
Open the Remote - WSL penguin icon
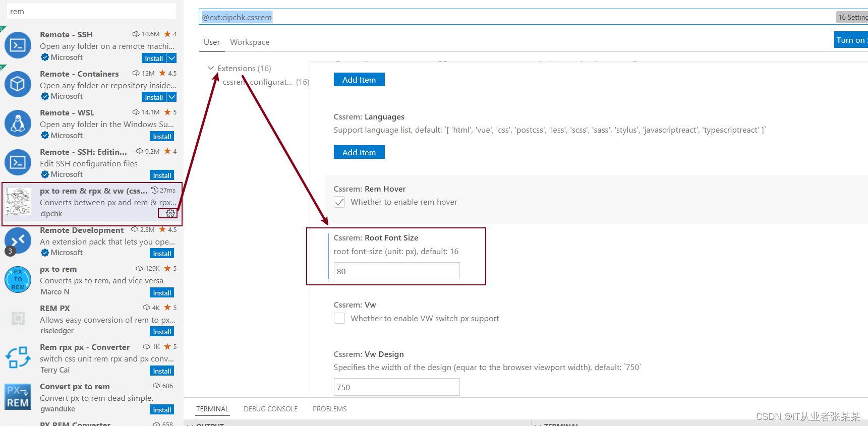[18, 123]
